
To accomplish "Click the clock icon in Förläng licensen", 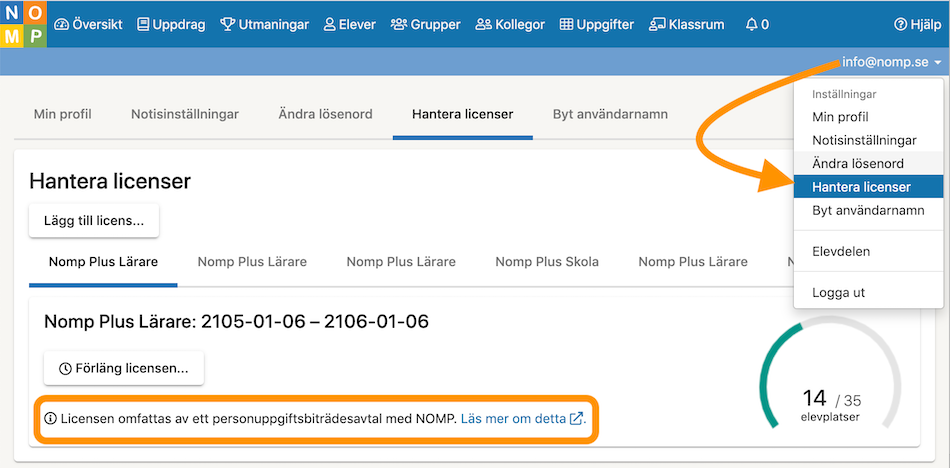I will (65, 369).
